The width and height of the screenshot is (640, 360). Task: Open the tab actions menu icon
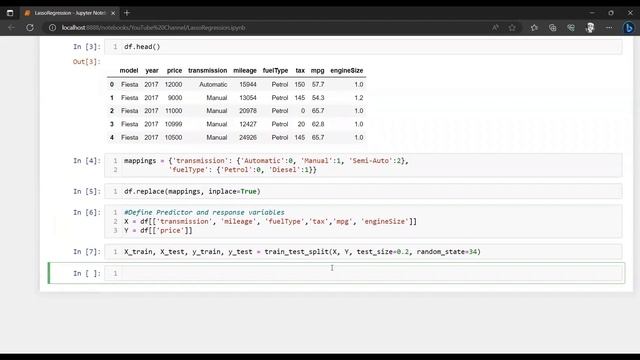click(x=10, y=13)
